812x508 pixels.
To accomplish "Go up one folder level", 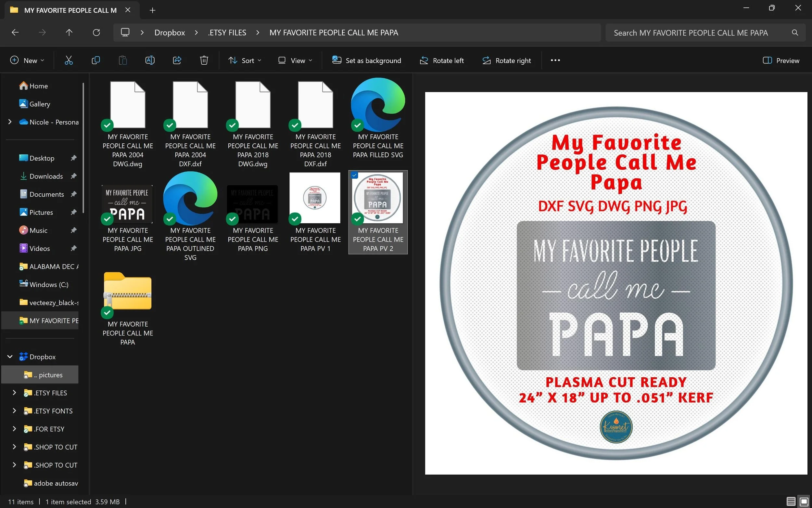I will (x=69, y=33).
